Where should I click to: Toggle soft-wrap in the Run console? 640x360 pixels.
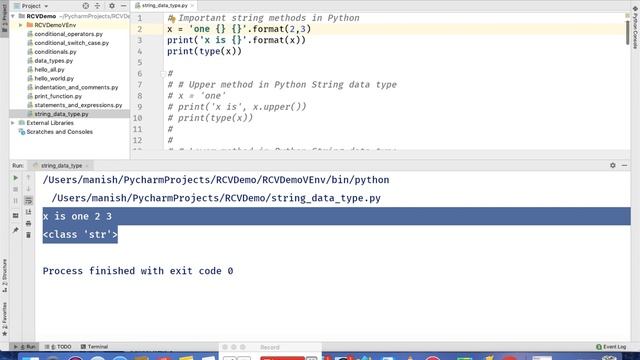coord(29,200)
